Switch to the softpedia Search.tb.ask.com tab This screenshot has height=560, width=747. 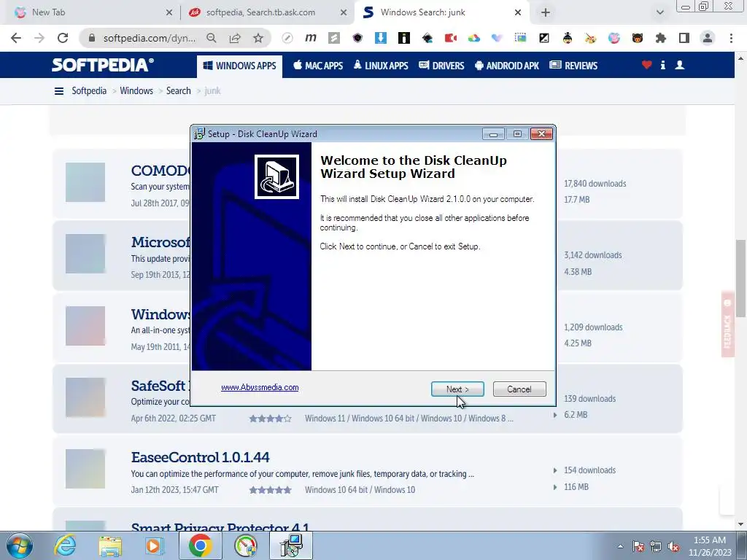point(267,12)
